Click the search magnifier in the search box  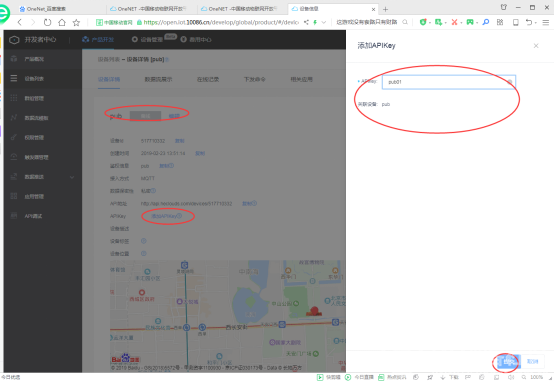[405, 22]
